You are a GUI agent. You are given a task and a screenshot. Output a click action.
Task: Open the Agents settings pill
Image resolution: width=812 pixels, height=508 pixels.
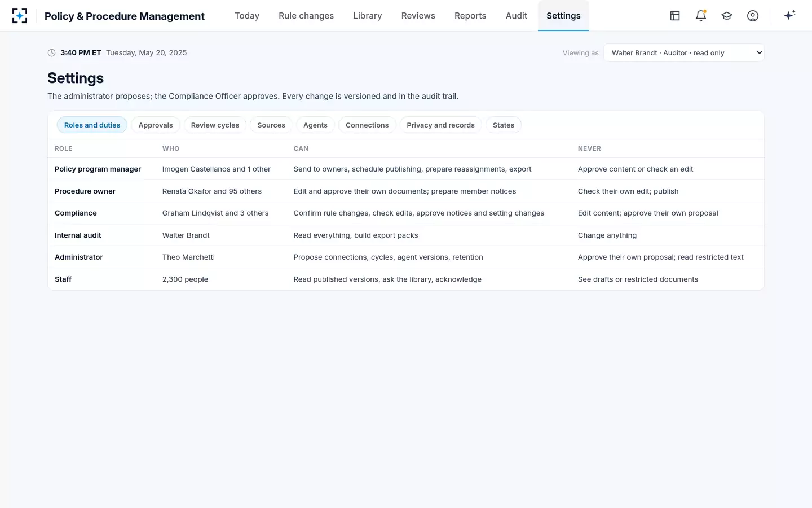click(x=315, y=125)
